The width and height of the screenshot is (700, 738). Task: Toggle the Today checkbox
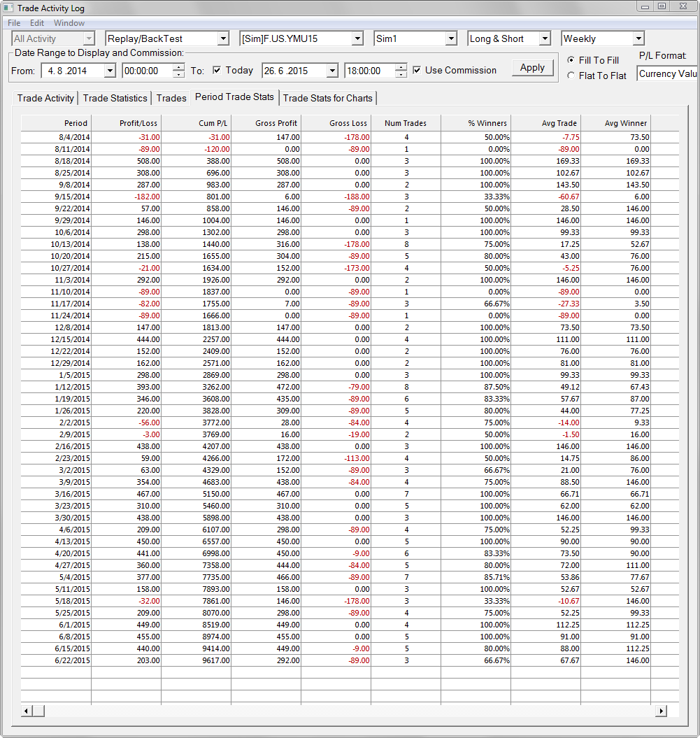click(x=217, y=70)
